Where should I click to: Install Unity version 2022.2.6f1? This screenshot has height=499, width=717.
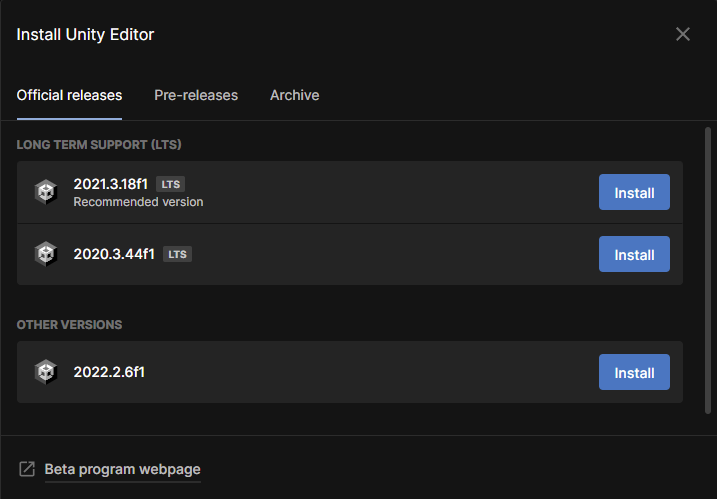click(634, 372)
